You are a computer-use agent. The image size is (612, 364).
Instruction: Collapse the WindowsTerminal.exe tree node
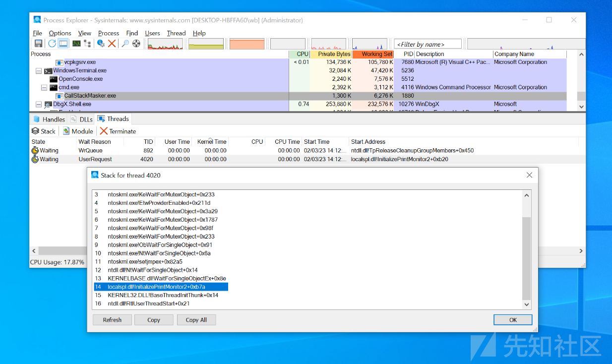point(39,71)
